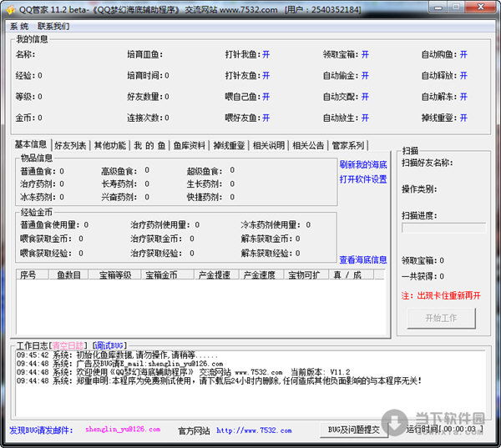Image resolution: width=501 pixels, height=448 pixels.
Task: Sort by 宝箱等级 column header
Action: 115,274
